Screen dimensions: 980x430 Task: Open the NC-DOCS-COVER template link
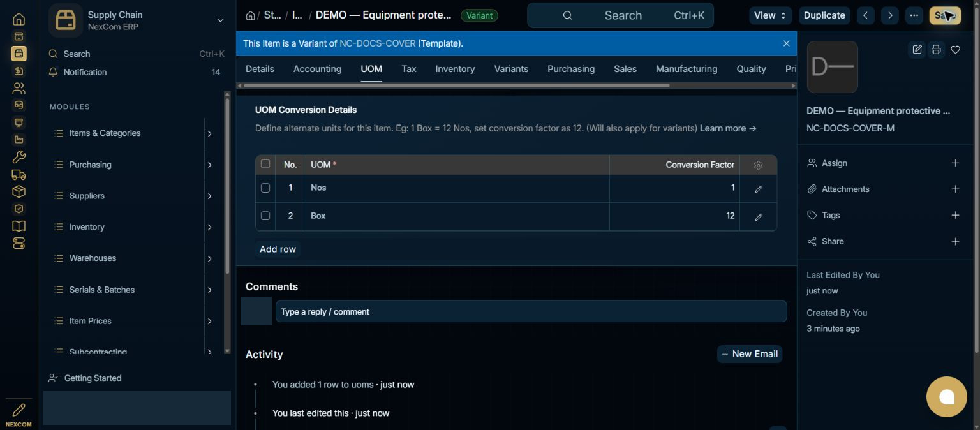[377, 43]
